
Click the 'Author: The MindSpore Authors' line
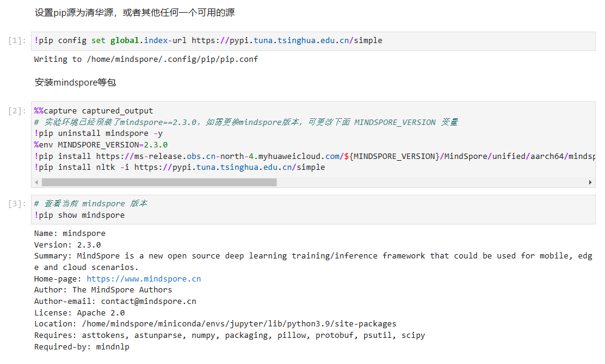(103, 290)
